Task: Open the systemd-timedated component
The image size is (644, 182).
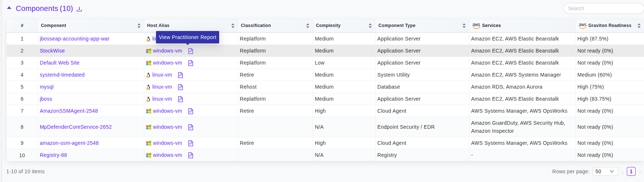Action: coord(62,75)
